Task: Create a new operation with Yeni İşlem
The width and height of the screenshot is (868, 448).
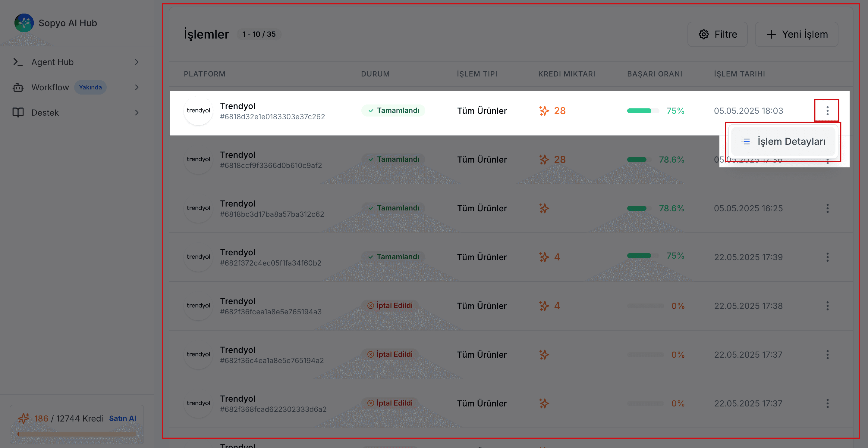Action: point(797,34)
